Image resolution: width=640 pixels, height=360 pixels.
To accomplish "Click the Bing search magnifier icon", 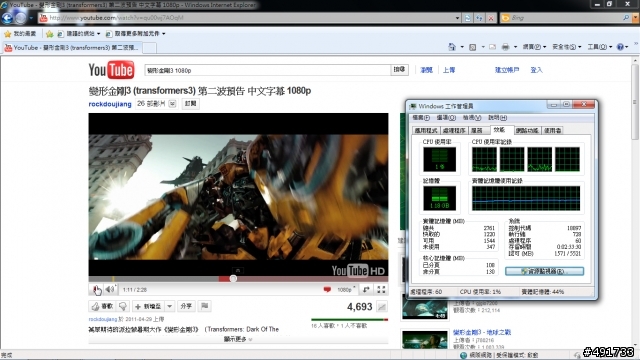I will [x=626, y=18].
